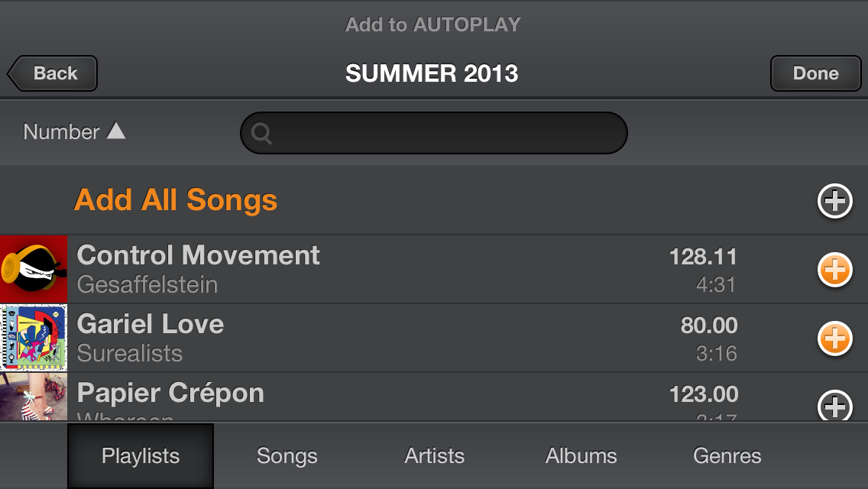Tap the Papier Crépon album artwork
Viewport: 868px width, 489px height.
34,397
